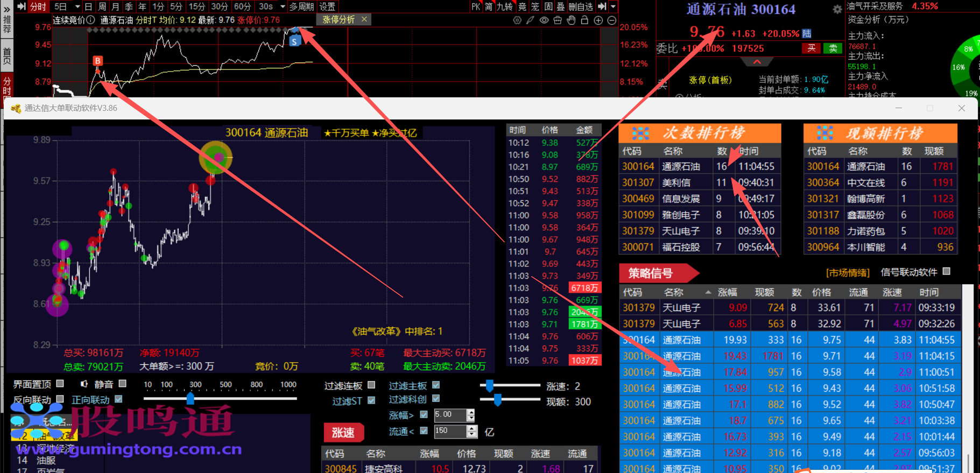Decrease the 流通 value with down spinner

pos(472,435)
